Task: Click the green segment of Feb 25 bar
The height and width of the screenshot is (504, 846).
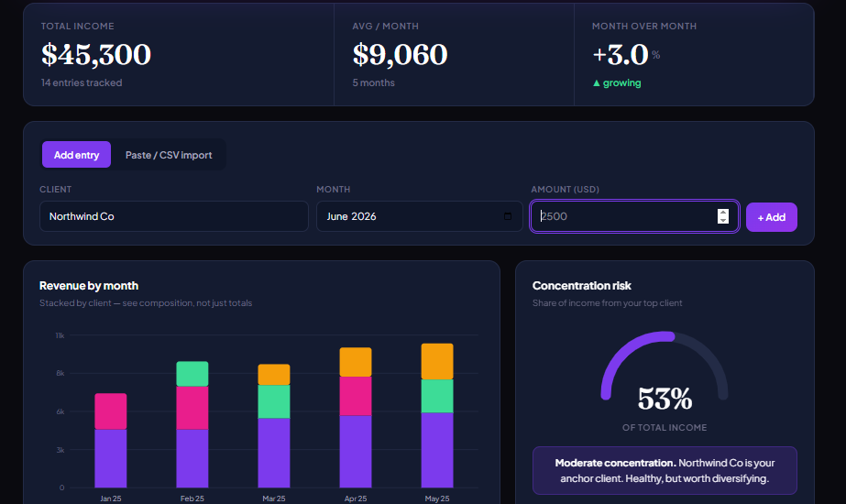Action: click(x=192, y=374)
